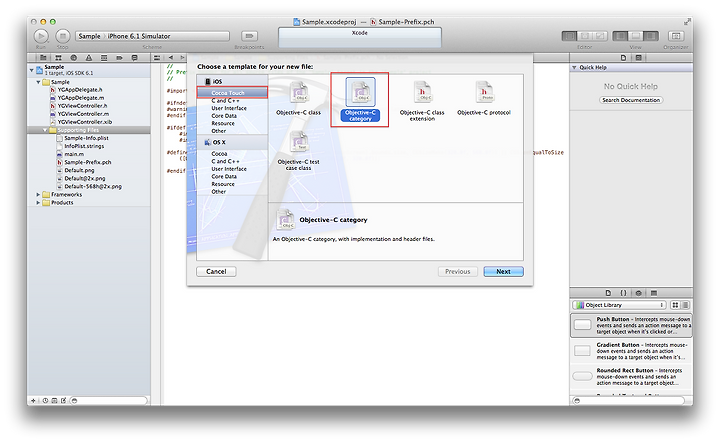Click the navigator filter field
720x443 pixels.
point(109,401)
